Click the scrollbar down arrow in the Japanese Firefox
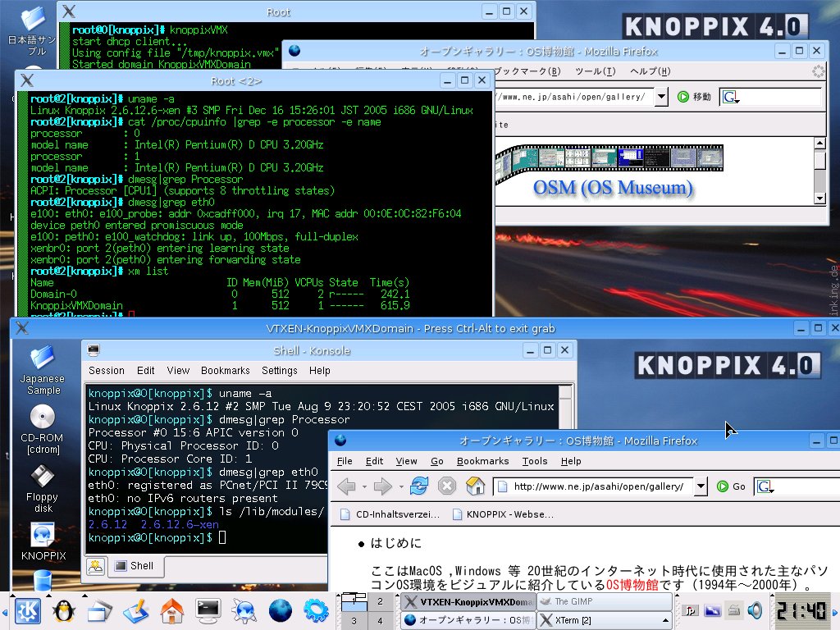Image resolution: width=840 pixels, height=630 pixels. click(x=819, y=199)
